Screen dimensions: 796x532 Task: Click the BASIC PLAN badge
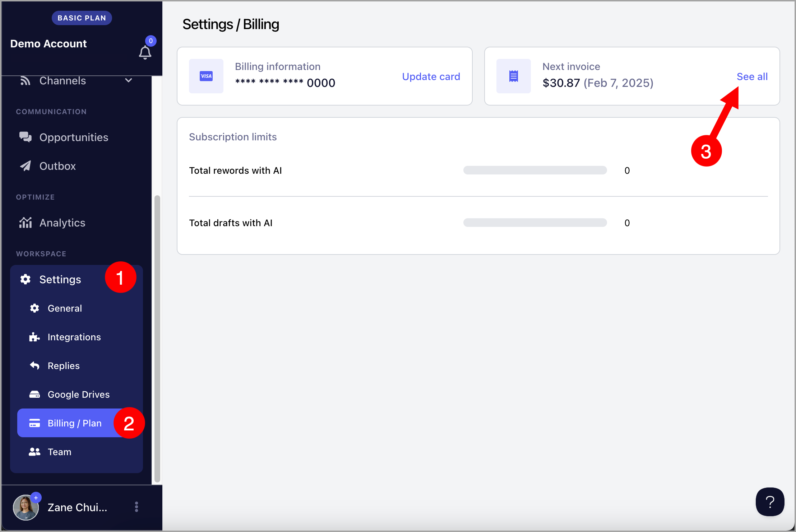[x=82, y=18]
